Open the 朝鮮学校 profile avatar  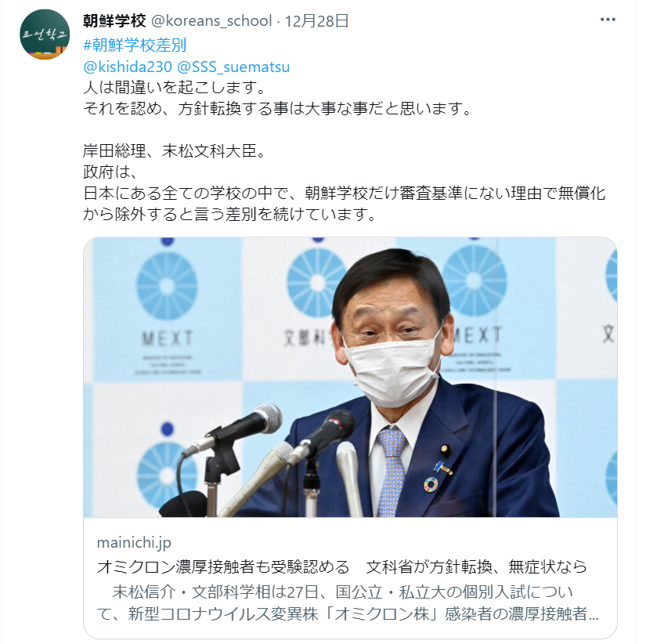tap(45, 34)
